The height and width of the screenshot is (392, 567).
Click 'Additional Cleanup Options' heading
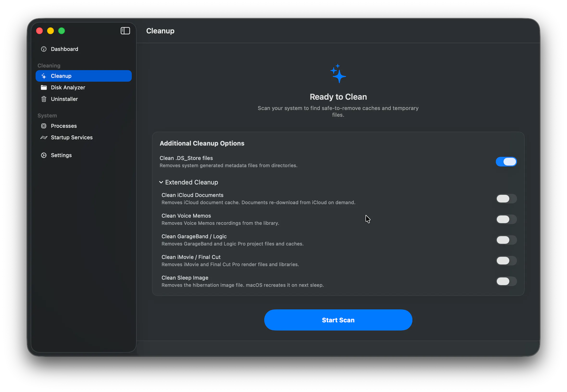[202, 143]
